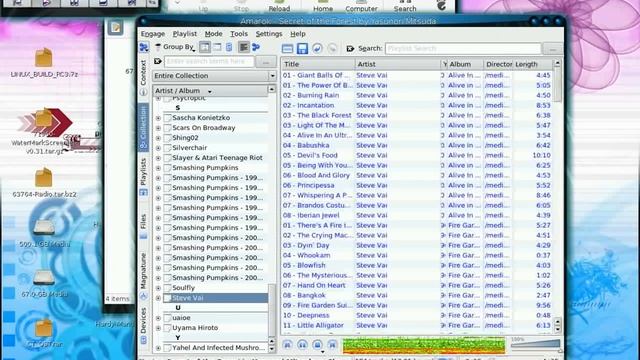Toggle the show dividers button
The image size is (640, 360).
pos(244,47)
